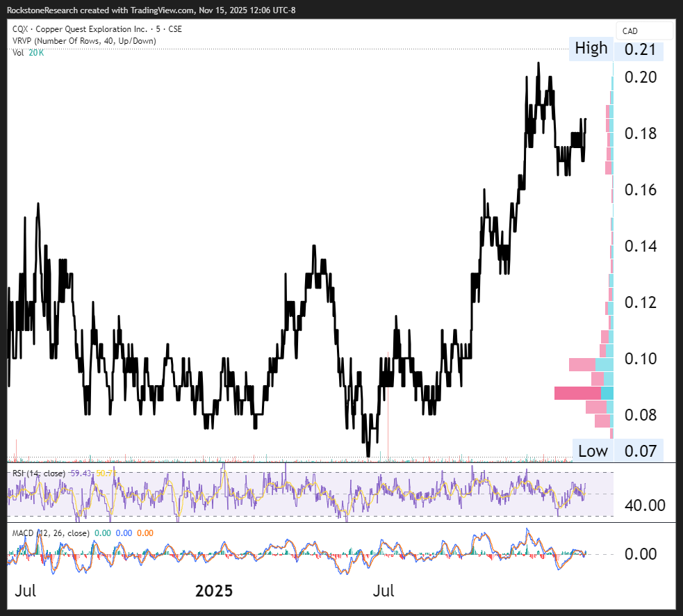Viewport: 683px width, 616px height.
Task: Select the VRVP indicator legend label
Action: click(x=84, y=41)
